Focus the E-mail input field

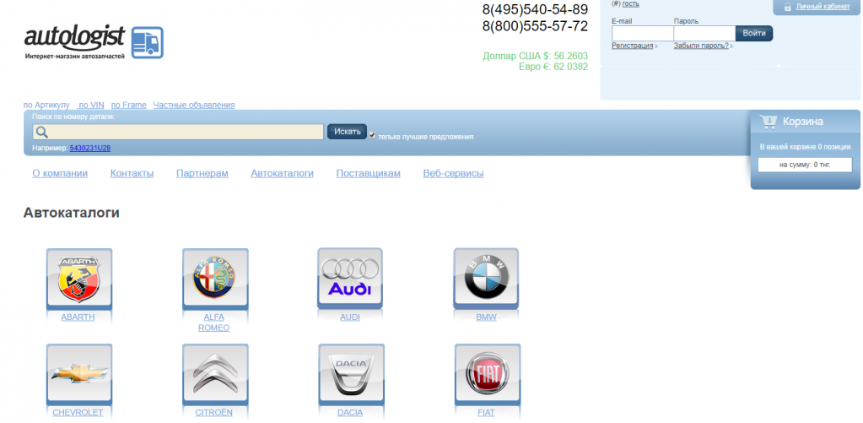[x=642, y=34]
